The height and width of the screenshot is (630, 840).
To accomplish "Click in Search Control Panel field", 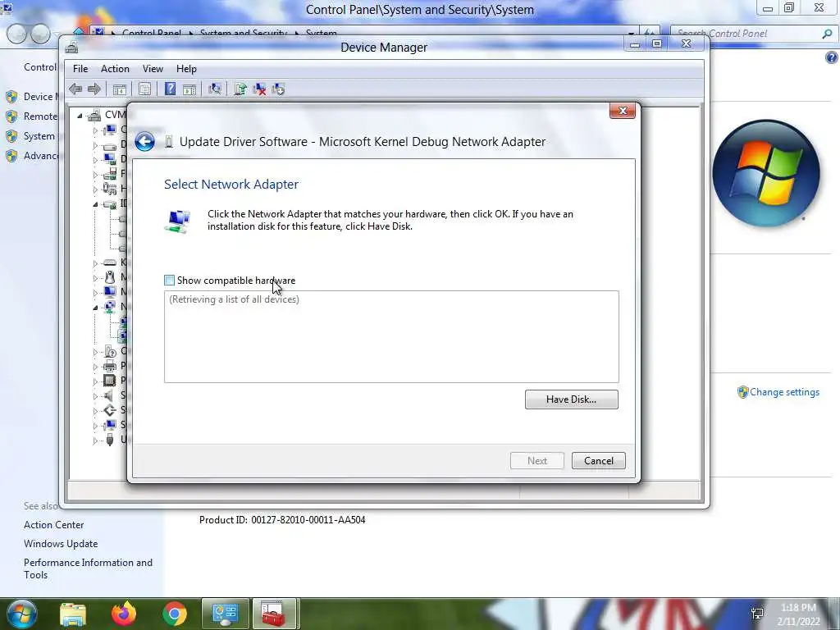I will [x=746, y=34].
